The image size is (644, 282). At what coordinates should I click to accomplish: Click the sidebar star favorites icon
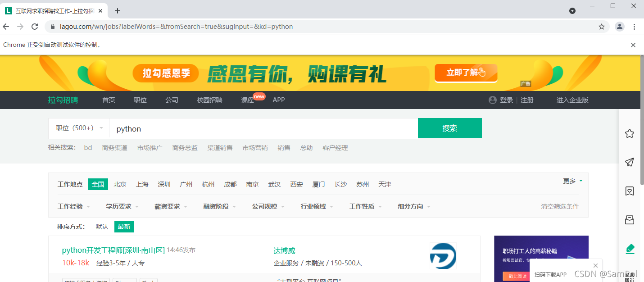click(630, 133)
